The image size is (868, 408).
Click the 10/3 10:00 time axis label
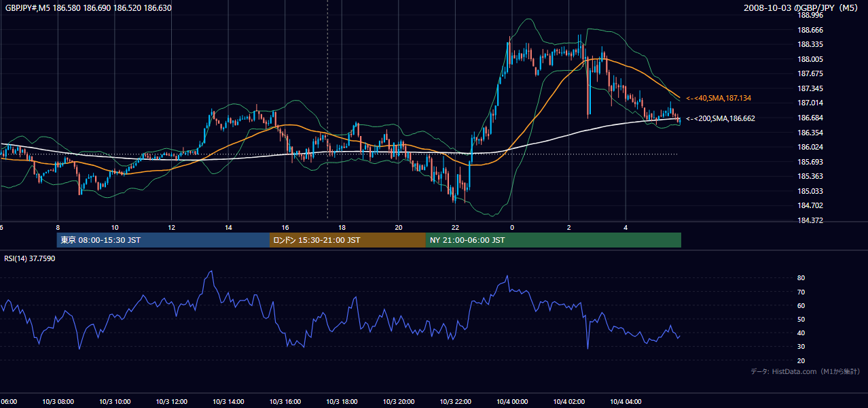point(115,402)
